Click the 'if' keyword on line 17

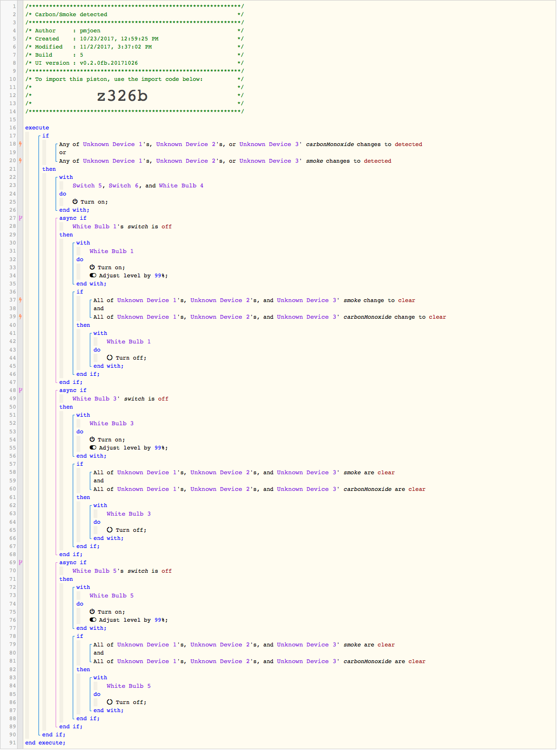[x=46, y=136]
